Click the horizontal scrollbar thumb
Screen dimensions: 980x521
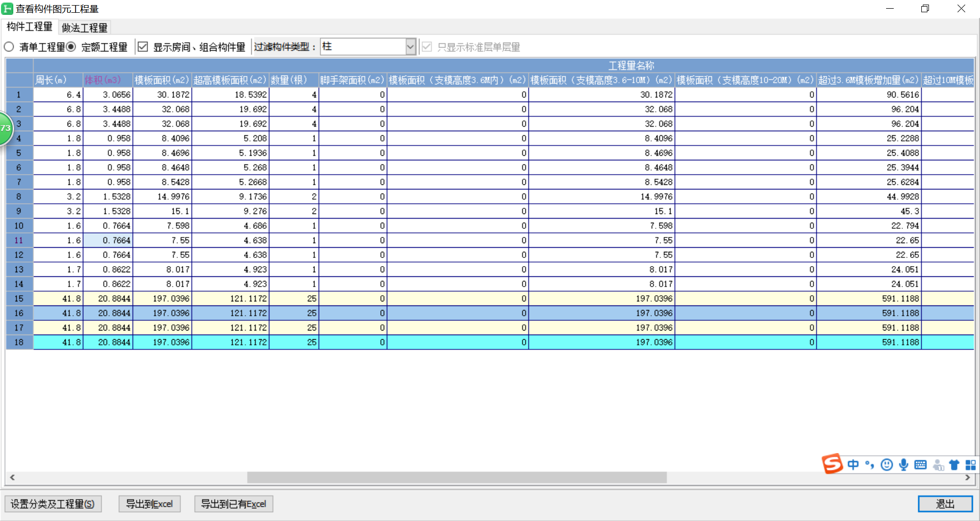457,478
